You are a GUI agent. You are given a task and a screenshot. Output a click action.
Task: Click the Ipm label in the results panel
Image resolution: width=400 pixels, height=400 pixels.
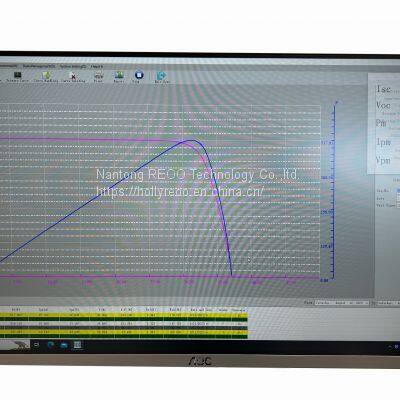(x=383, y=142)
